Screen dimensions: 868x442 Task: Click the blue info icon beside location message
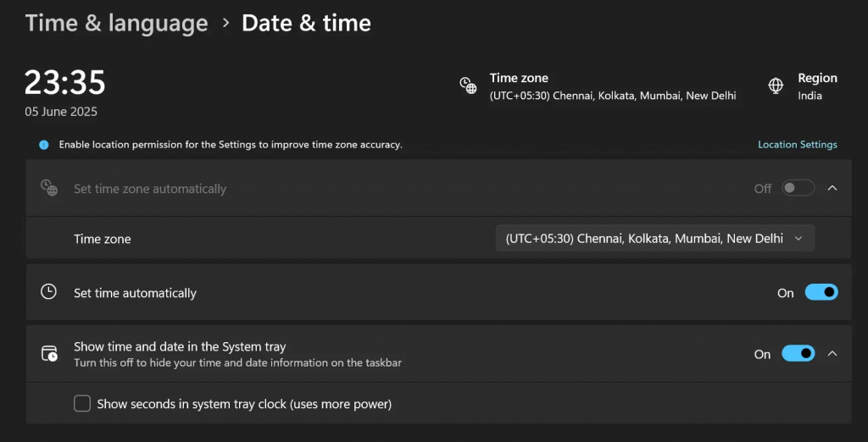(44, 145)
